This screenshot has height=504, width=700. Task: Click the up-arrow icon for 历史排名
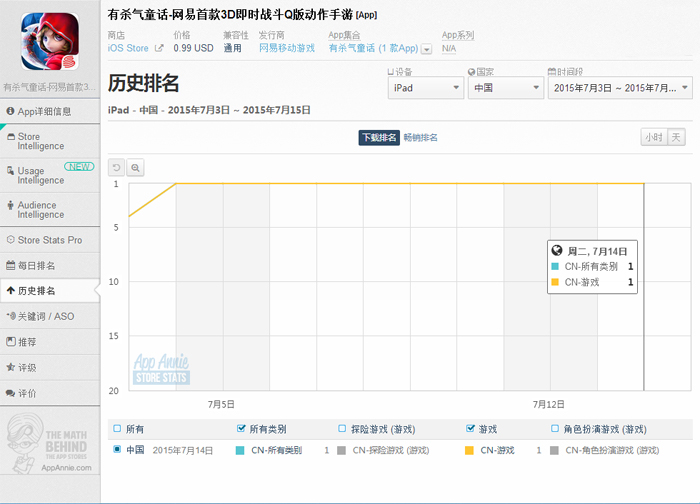point(11,291)
